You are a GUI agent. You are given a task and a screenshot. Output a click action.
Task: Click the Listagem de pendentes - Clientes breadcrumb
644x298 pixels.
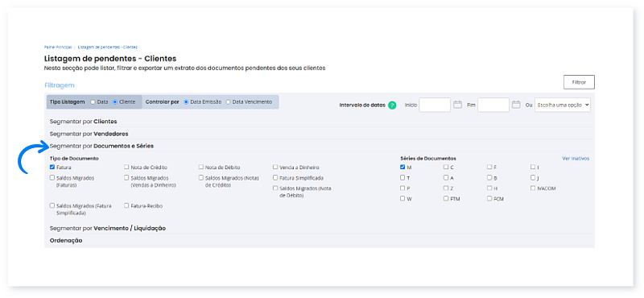(108, 48)
